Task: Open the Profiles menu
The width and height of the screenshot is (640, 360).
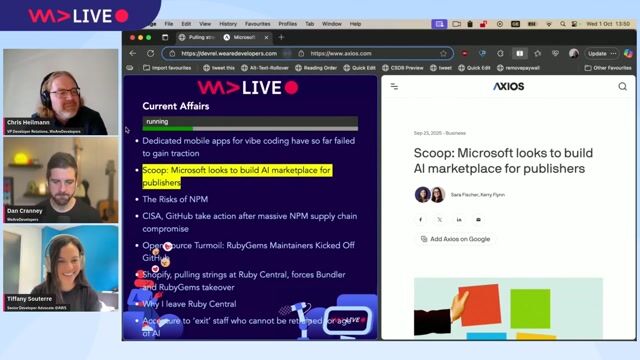Action: 288,24
